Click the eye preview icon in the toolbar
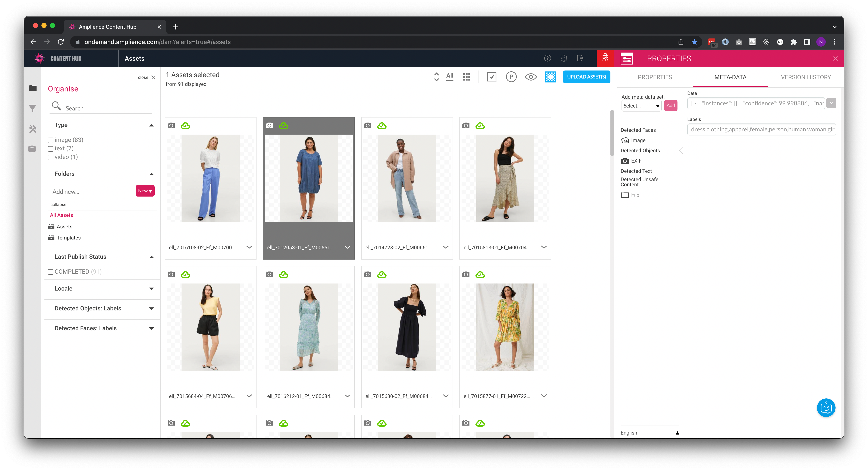 (x=531, y=76)
